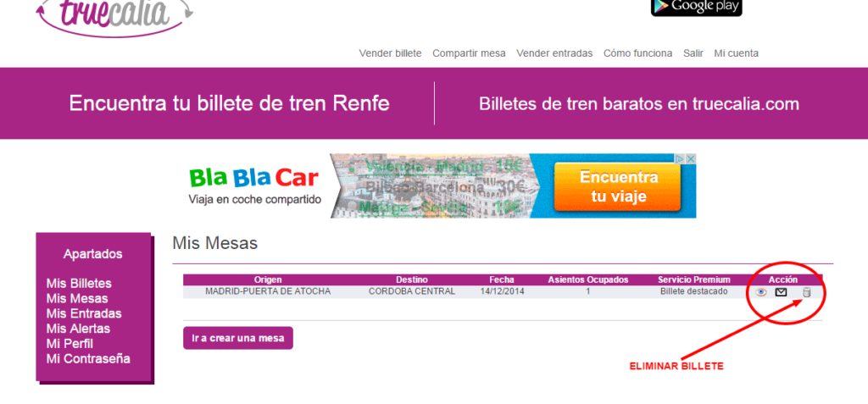Click the eye icon to view the mesa
Screen dimensions: 868x404
pyautogui.click(x=761, y=292)
